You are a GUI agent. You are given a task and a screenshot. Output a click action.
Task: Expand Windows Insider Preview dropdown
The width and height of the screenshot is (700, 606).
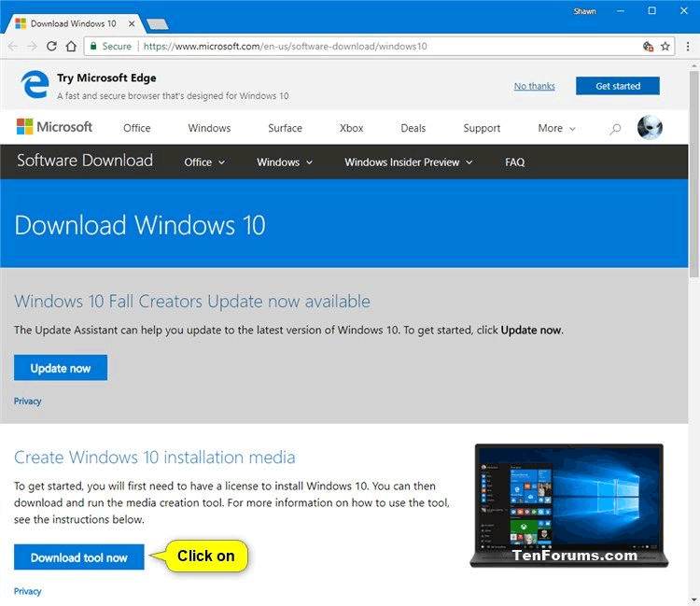point(408,162)
